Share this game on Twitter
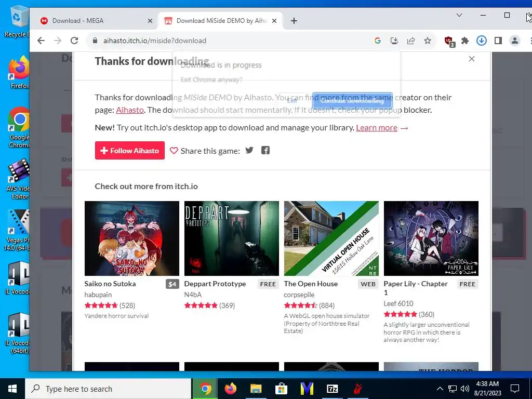This screenshot has width=532, height=399. point(249,150)
